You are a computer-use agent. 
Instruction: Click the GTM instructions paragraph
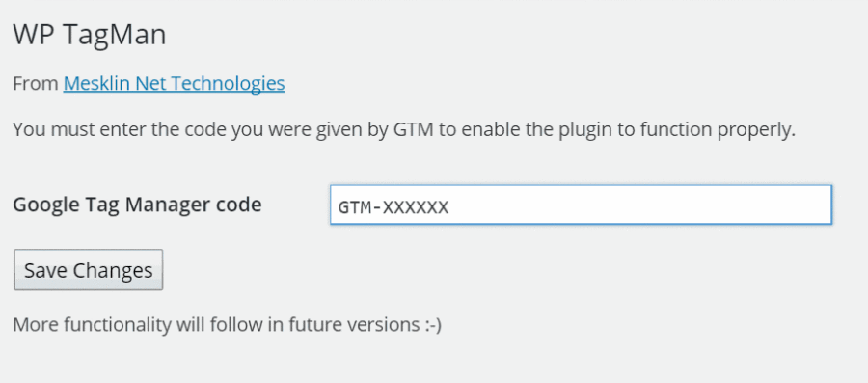[x=404, y=130]
